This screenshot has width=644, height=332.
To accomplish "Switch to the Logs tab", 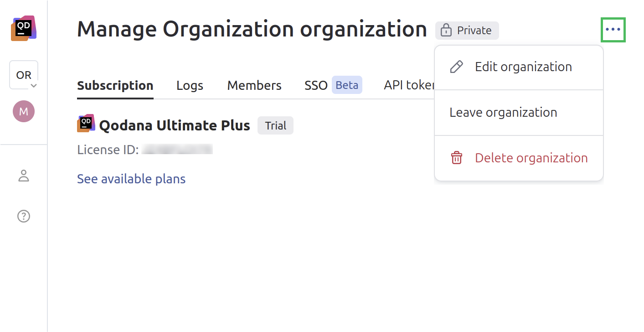I will tap(190, 85).
